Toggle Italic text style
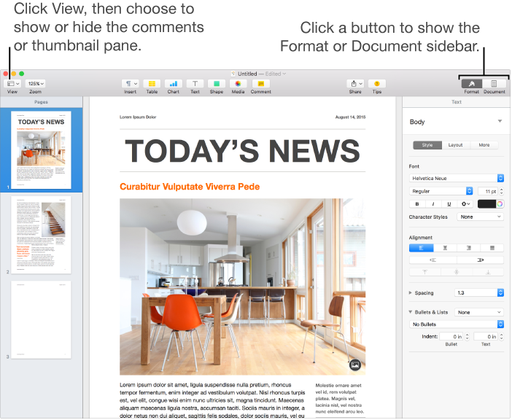This screenshot has width=512, height=420. (433, 204)
